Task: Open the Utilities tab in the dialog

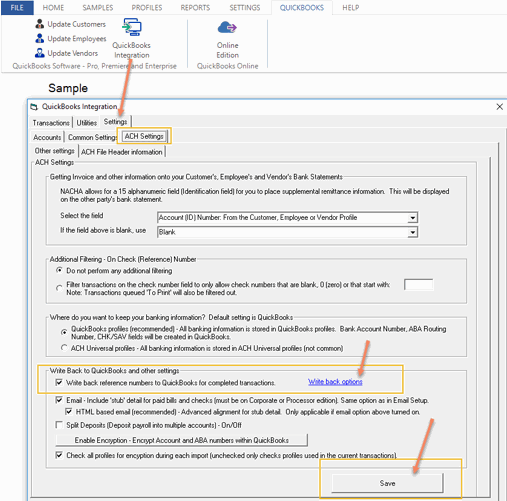Action: tap(87, 123)
